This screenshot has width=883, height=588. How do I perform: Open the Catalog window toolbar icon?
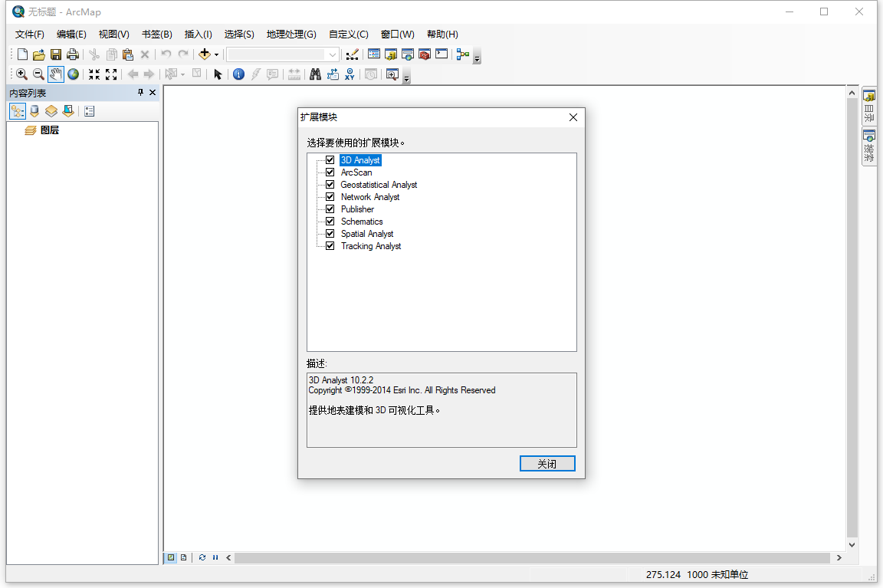(391, 54)
